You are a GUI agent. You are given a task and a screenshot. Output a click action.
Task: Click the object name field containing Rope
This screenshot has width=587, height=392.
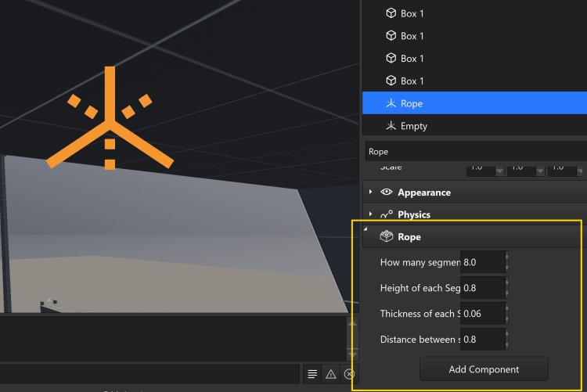click(x=474, y=151)
